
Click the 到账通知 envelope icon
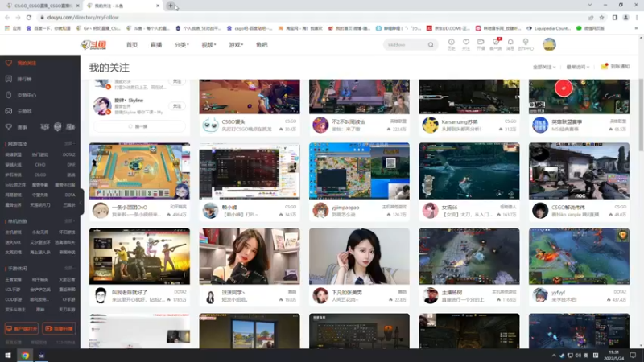tap(605, 67)
